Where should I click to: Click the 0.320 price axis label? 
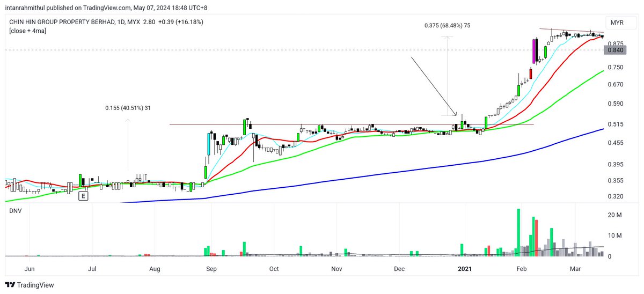click(x=615, y=196)
